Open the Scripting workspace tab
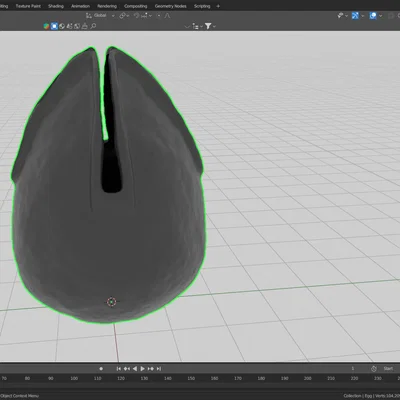The width and height of the screenshot is (400, 400). pos(202,6)
